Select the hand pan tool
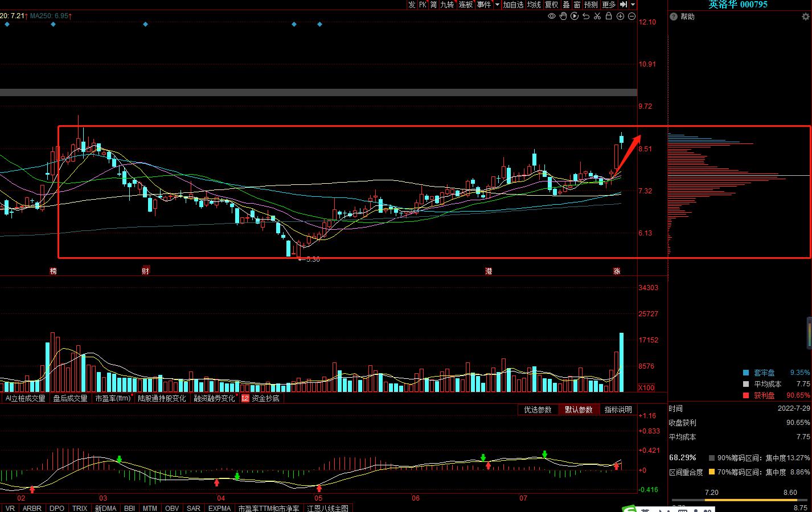The height and width of the screenshot is (512, 812). coord(563,16)
